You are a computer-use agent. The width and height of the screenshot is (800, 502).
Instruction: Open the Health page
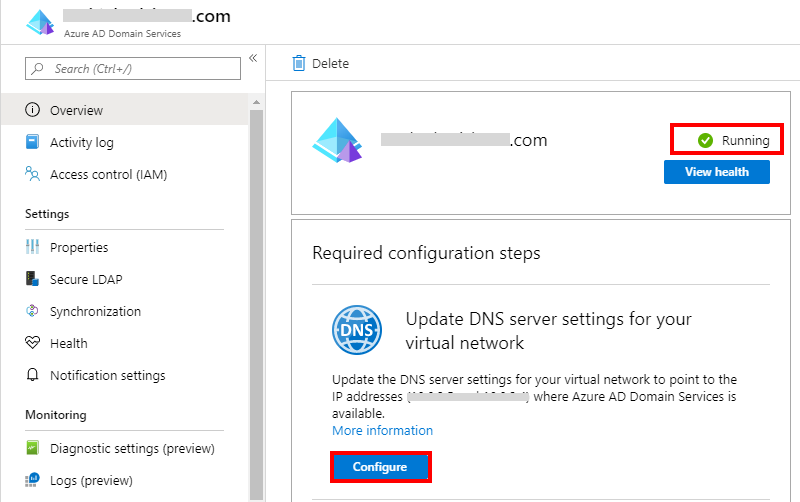(69, 343)
